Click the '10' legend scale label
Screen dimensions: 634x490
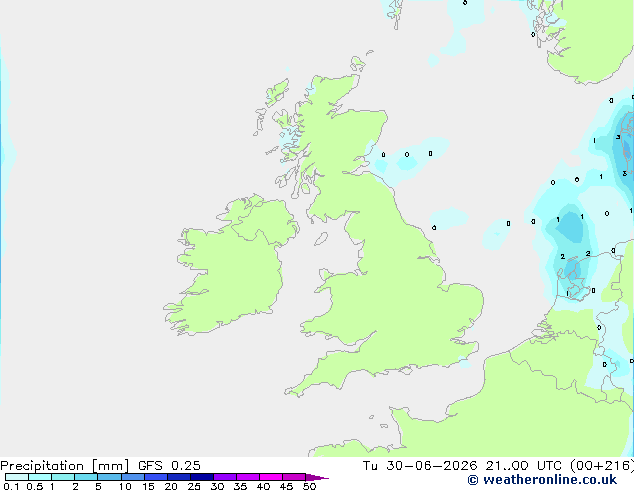click(x=125, y=486)
